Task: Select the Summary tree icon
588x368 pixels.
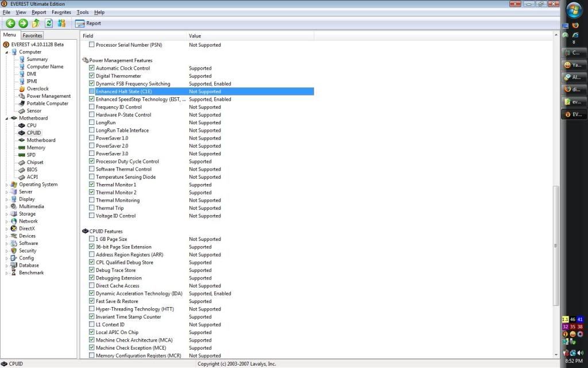Action: [x=22, y=59]
